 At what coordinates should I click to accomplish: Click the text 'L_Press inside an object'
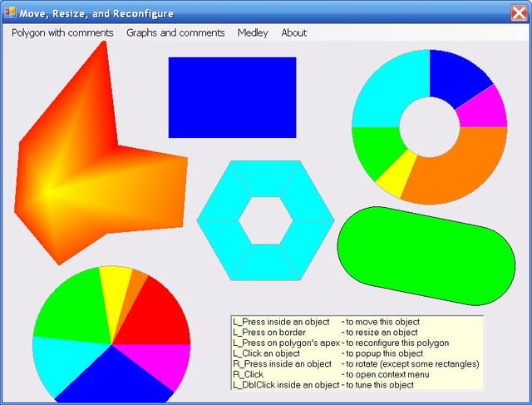[x=281, y=322]
